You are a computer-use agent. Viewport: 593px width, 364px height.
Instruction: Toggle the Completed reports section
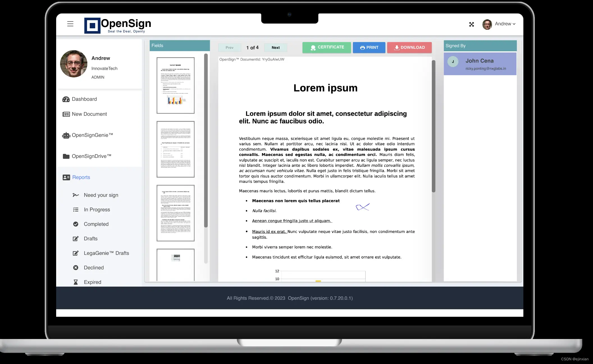(96, 224)
